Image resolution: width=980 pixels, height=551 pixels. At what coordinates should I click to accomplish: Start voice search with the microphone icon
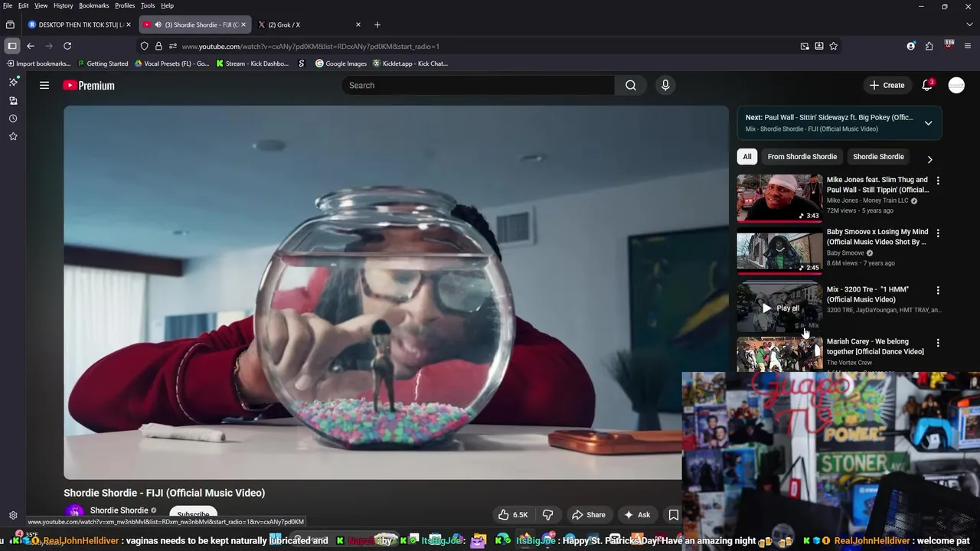point(665,85)
